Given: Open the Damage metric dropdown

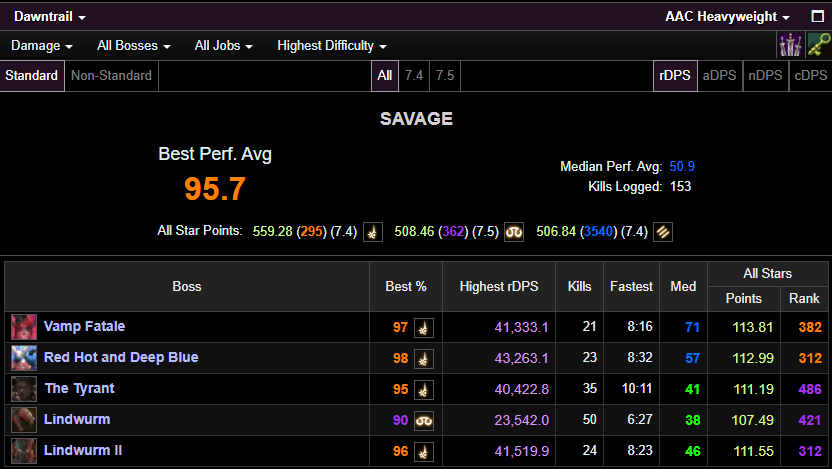Looking at the screenshot, I should [x=41, y=46].
